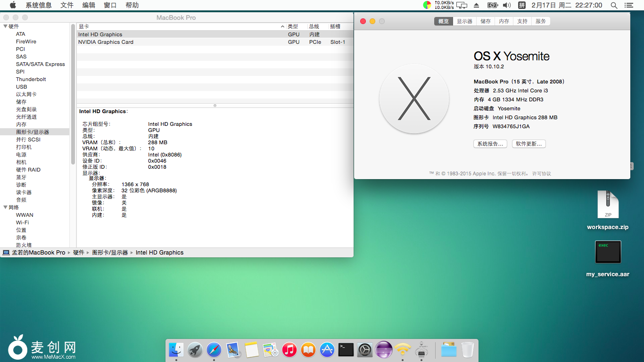Click the 系统报告 button
644x362 pixels.
pyautogui.click(x=490, y=144)
